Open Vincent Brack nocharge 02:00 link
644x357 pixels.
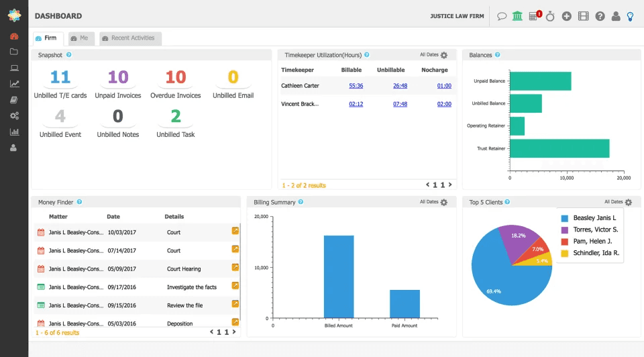tap(444, 104)
